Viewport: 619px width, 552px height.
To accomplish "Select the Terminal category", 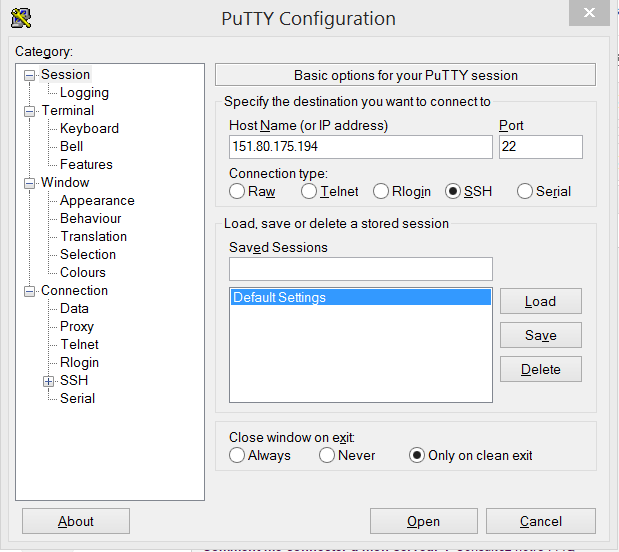I will (x=68, y=111).
